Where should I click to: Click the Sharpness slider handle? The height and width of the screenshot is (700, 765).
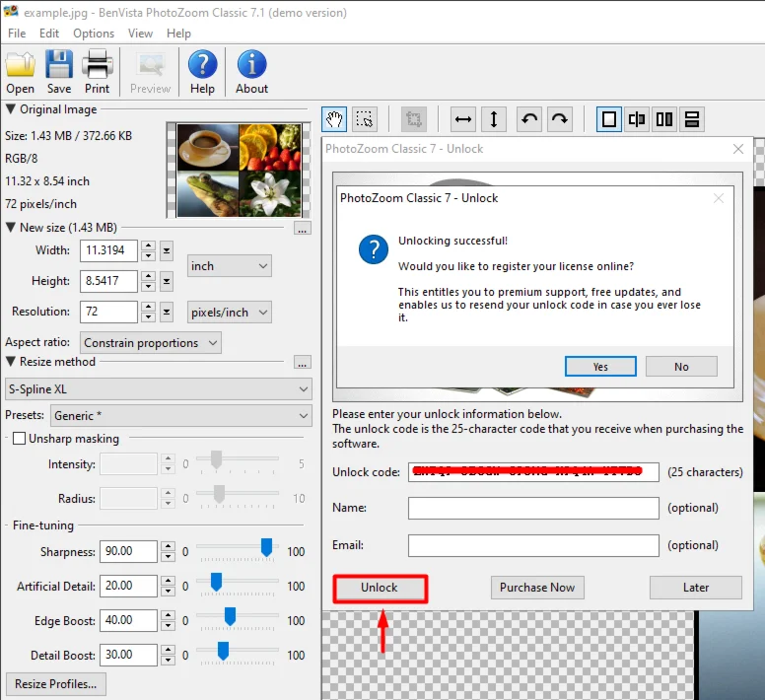(266, 547)
